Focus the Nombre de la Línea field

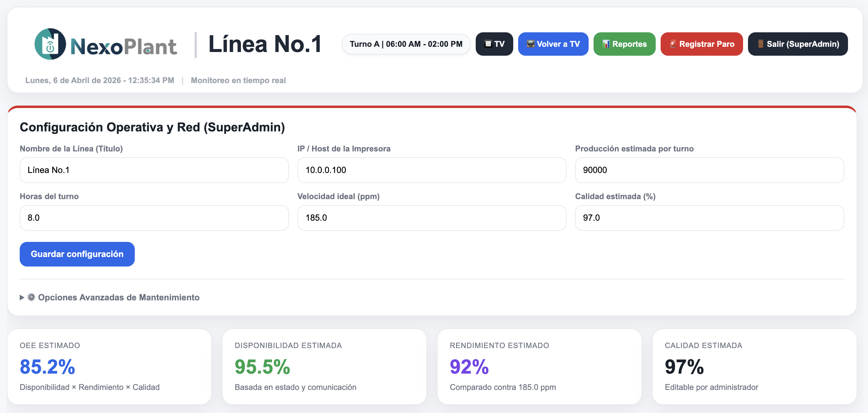(x=154, y=170)
